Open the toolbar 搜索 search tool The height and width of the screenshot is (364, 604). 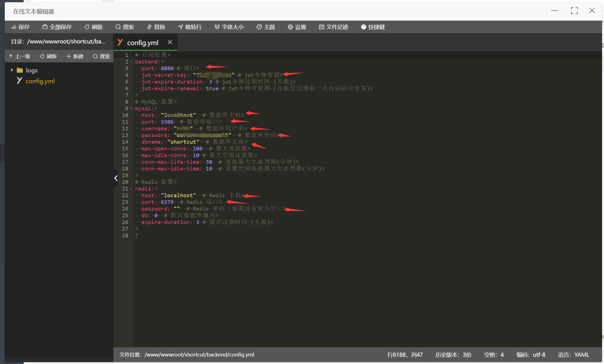pyautogui.click(x=125, y=27)
